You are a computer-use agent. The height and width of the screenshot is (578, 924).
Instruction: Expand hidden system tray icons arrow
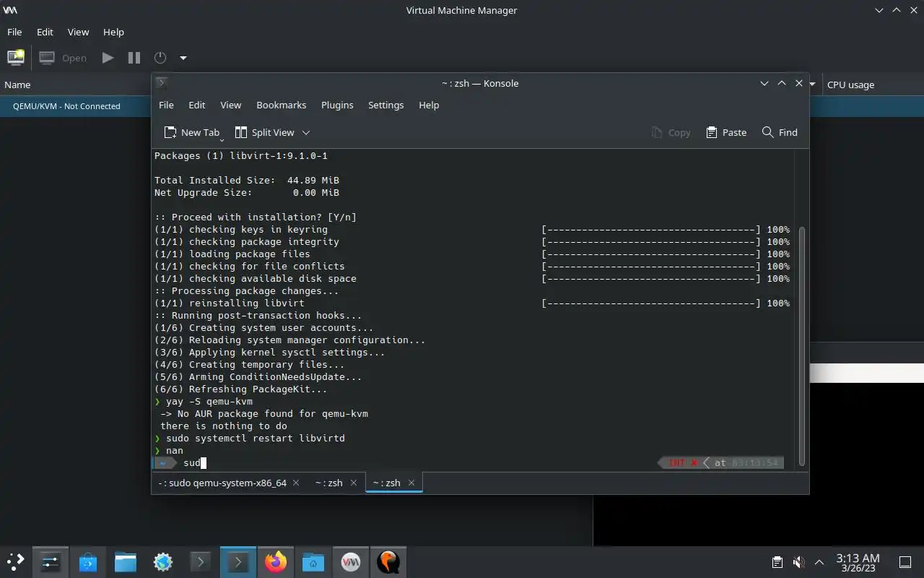(x=819, y=562)
